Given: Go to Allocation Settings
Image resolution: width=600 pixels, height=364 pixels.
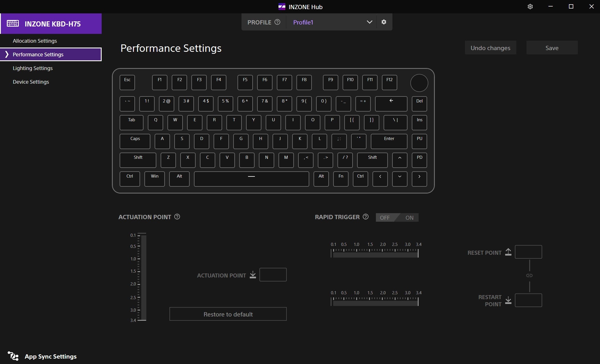Looking at the screenshot, I should [x=35, y=41].
